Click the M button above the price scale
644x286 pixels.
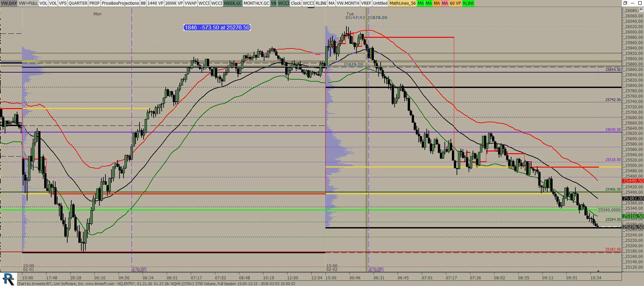point(641,9)
